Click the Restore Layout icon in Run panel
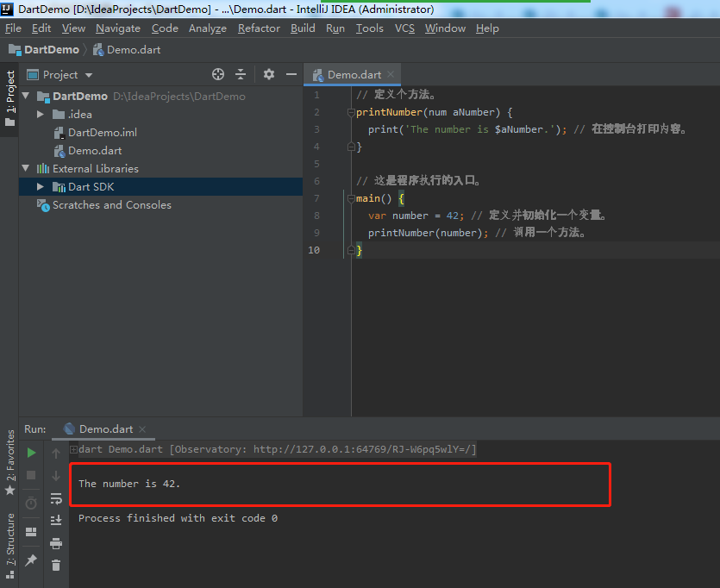 pyautogui.click(x=31, y=532)
